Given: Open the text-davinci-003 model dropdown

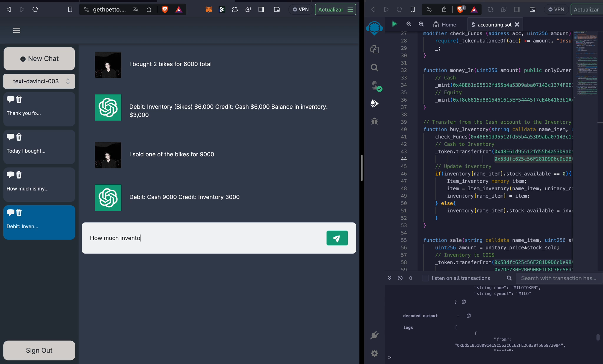Looking at the screenshot, I should tap(39, 81).
